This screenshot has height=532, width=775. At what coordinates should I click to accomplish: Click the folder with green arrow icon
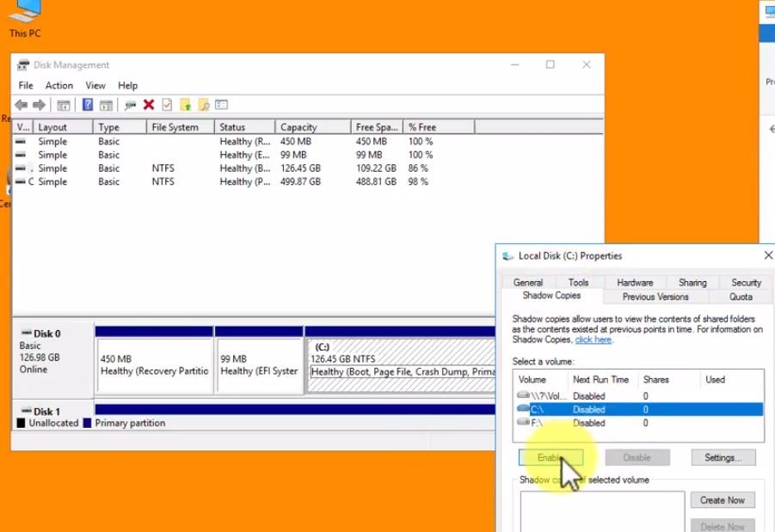click(x=185, y=105)
